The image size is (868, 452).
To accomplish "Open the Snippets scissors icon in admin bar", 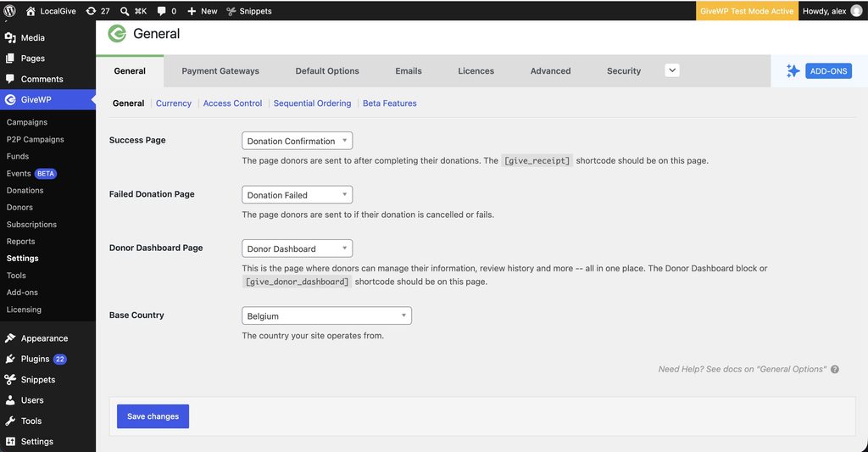I will point(231,10).
